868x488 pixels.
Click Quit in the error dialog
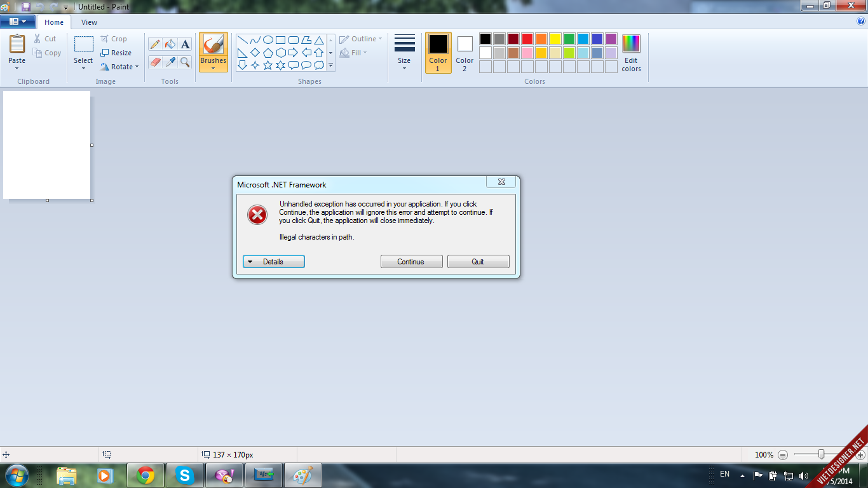click(478, 262)
